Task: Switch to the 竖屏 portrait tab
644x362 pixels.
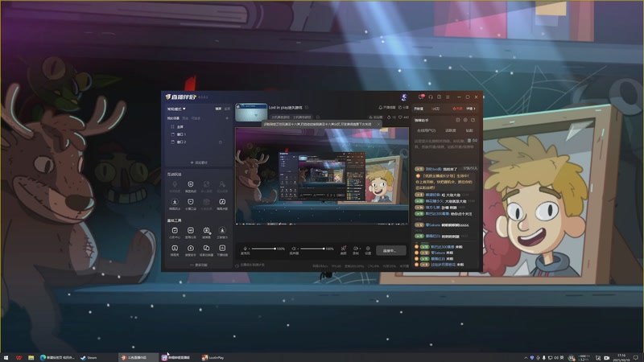Action: click(x=227, y=109)
